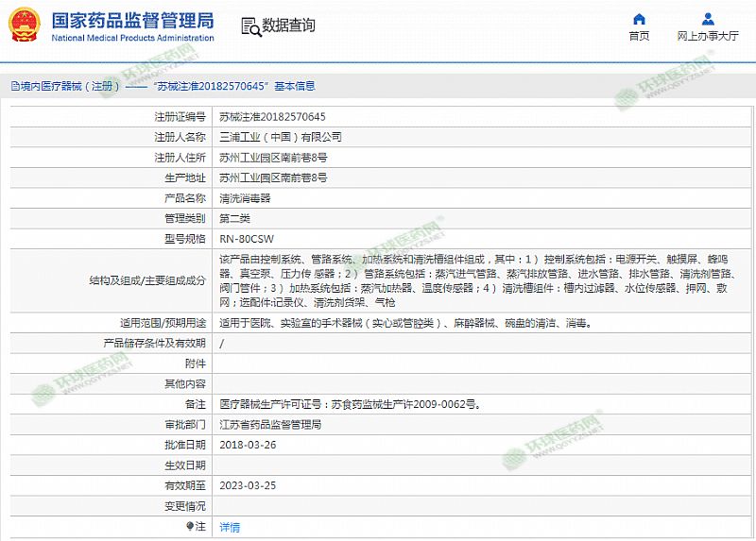The image size is (756, 541).
Task: Click the bulb icon beside 注
Action: point(190,527)
